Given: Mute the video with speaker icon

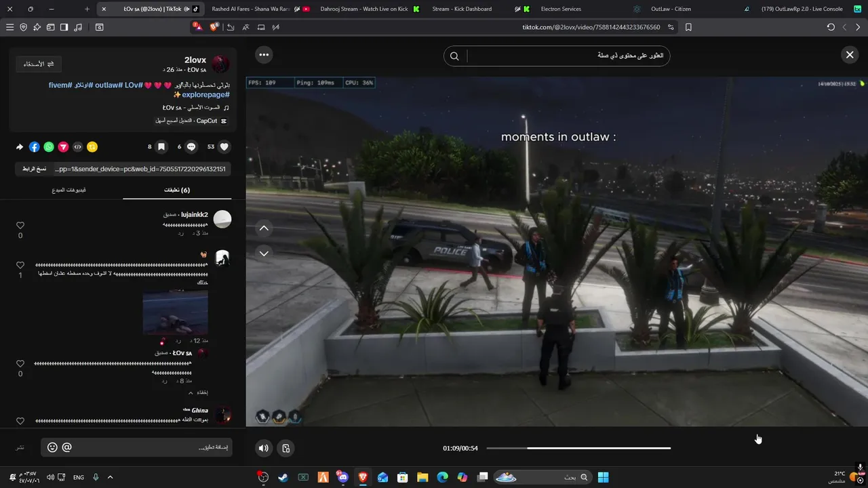Looking at the screenshot, I should click(x=264, y=448).
